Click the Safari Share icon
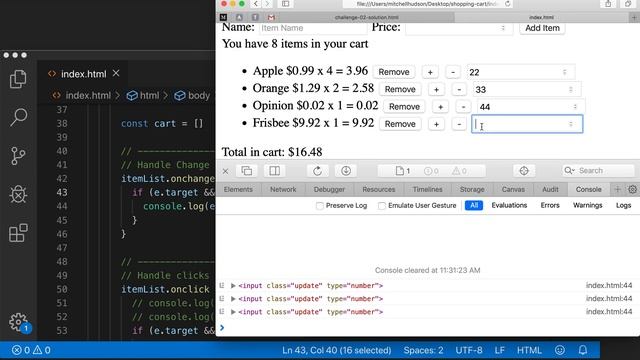This screenshot has height=360, width=640. 608,4
